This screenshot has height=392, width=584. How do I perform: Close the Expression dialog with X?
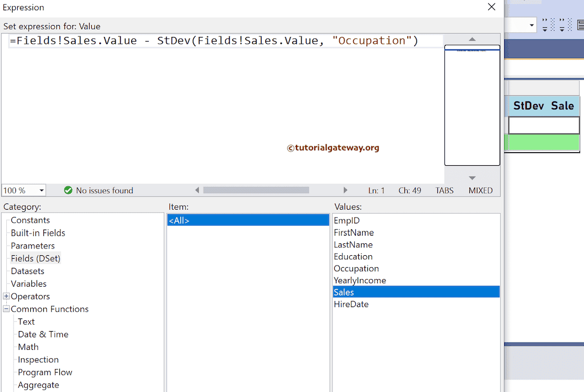pos(491,7)
